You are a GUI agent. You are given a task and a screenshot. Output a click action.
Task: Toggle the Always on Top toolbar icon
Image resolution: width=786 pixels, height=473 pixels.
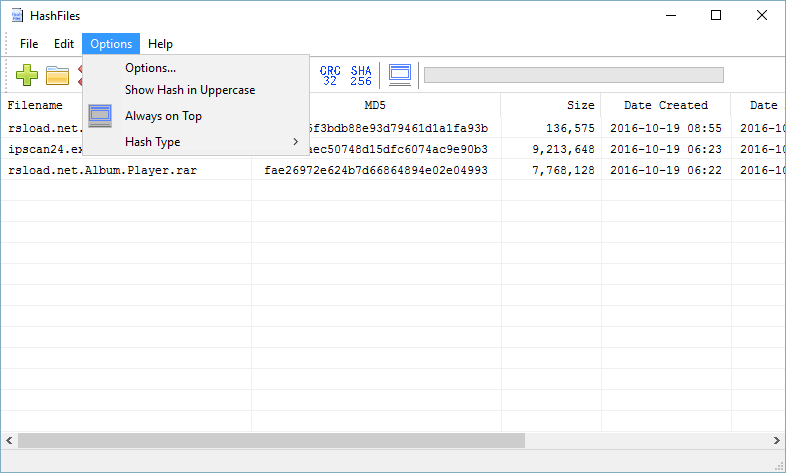point(400,75)
